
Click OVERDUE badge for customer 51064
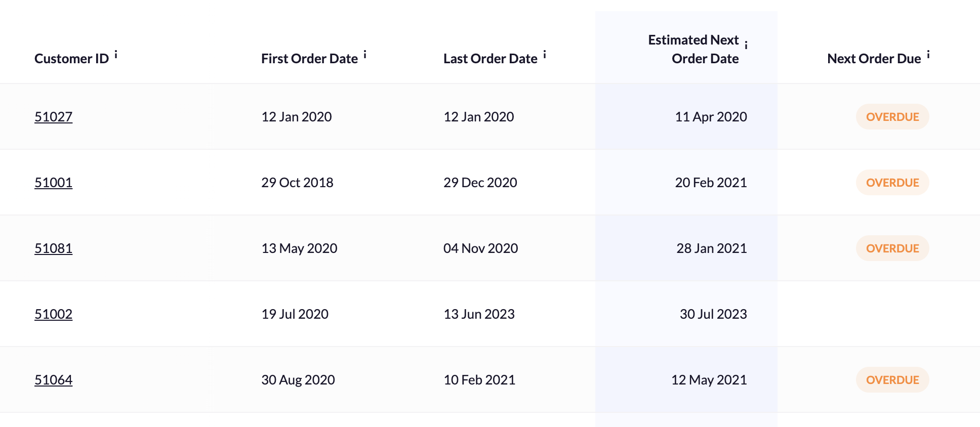(892, 380)
